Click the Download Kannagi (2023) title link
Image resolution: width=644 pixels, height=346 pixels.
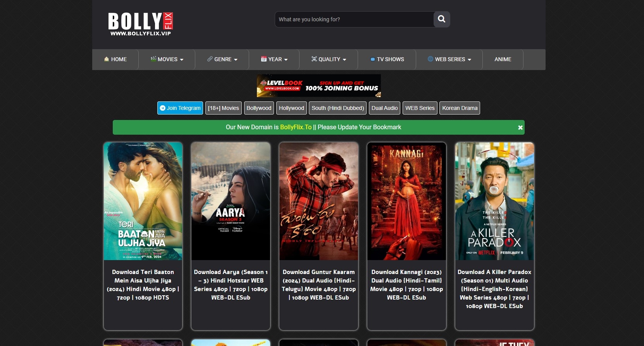tap(406, 285)
